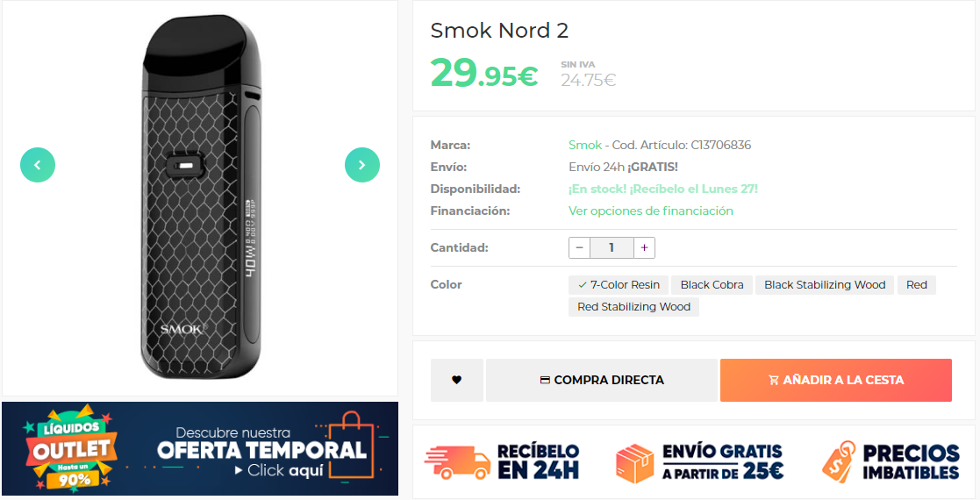Increase quantity with plus button
Screen dimensions: 980x500
pyautogui.click(x=644, y=248)
